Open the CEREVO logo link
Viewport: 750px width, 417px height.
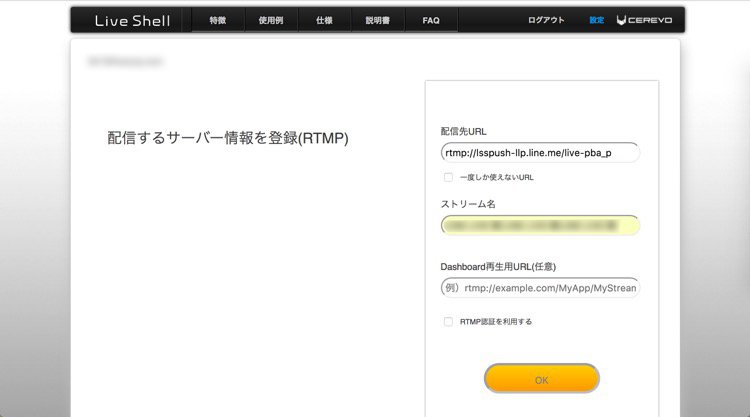point(644,20)
